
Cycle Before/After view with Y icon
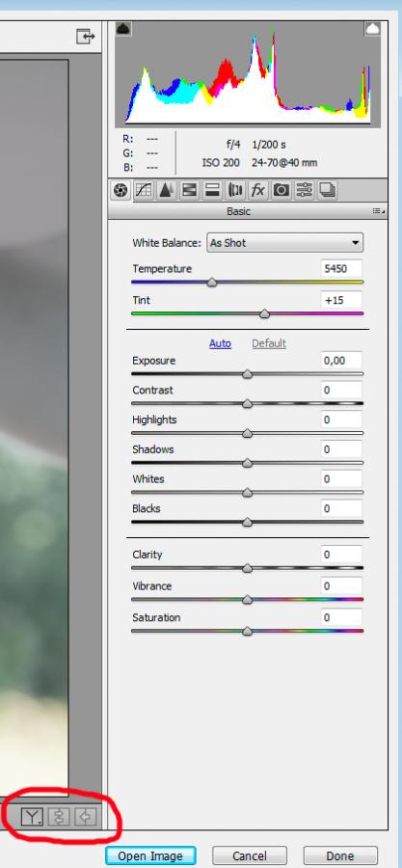(x=32, y=817)
